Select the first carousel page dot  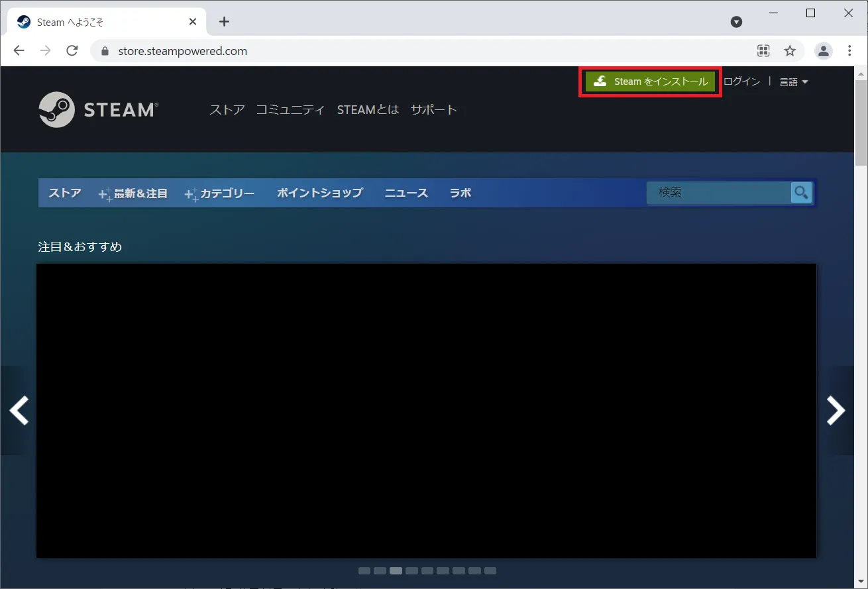[x=364, y=570]
